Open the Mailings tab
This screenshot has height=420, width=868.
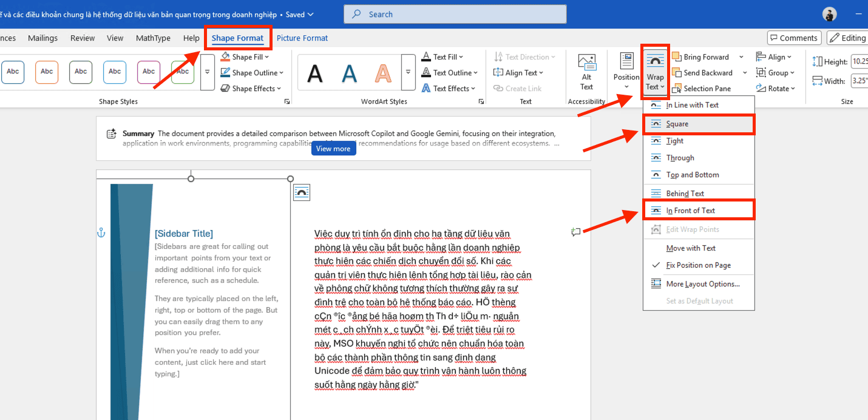point(42,38)
